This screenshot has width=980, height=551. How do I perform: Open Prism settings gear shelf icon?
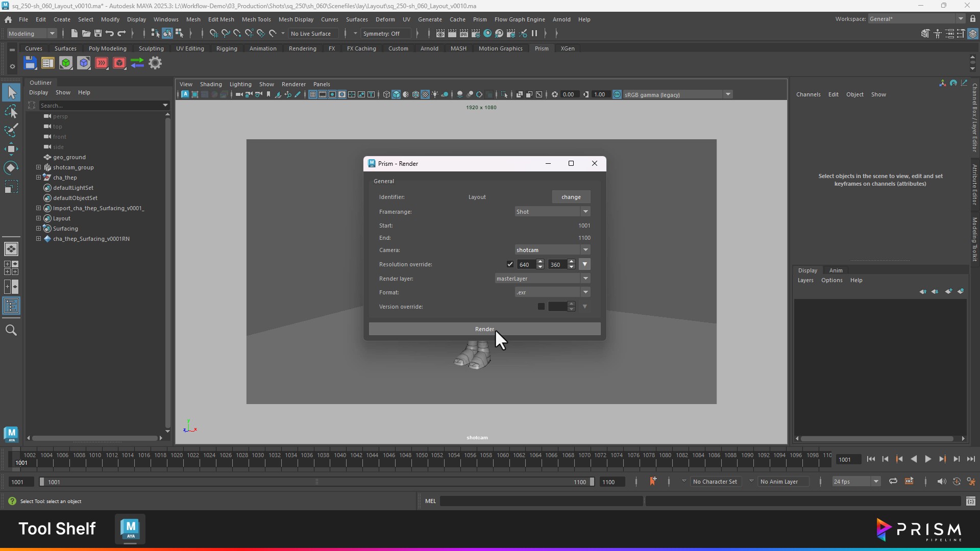(x=155, y=63)
